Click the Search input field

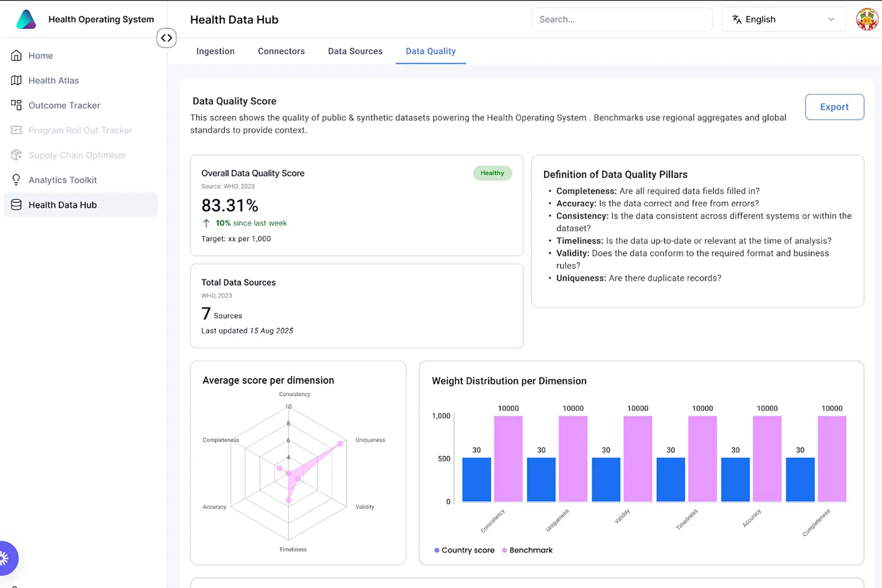(x=621, y=19)
